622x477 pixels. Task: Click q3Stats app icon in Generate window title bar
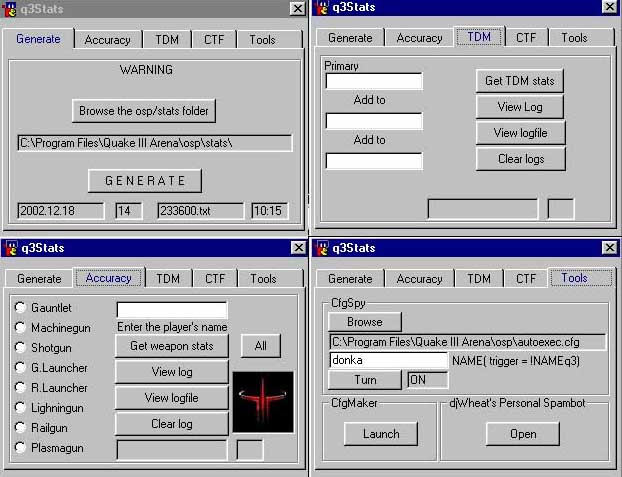click(10, 9)
